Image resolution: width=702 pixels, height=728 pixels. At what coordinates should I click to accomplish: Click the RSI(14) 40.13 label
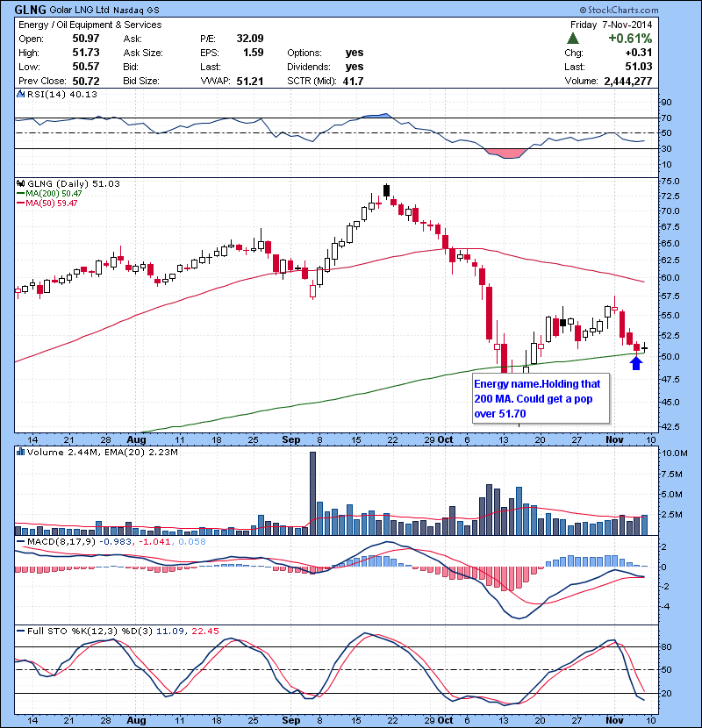[x=62, y=94]
